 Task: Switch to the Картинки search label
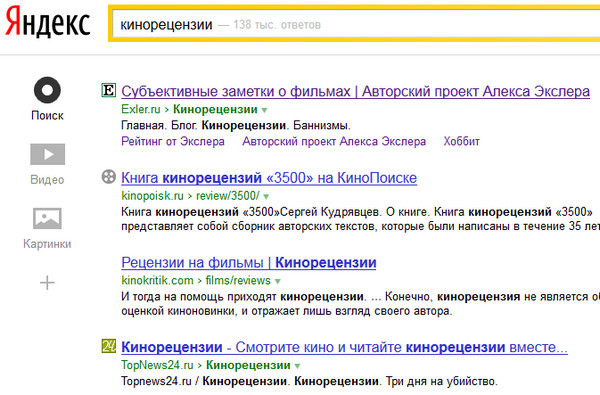47,244
